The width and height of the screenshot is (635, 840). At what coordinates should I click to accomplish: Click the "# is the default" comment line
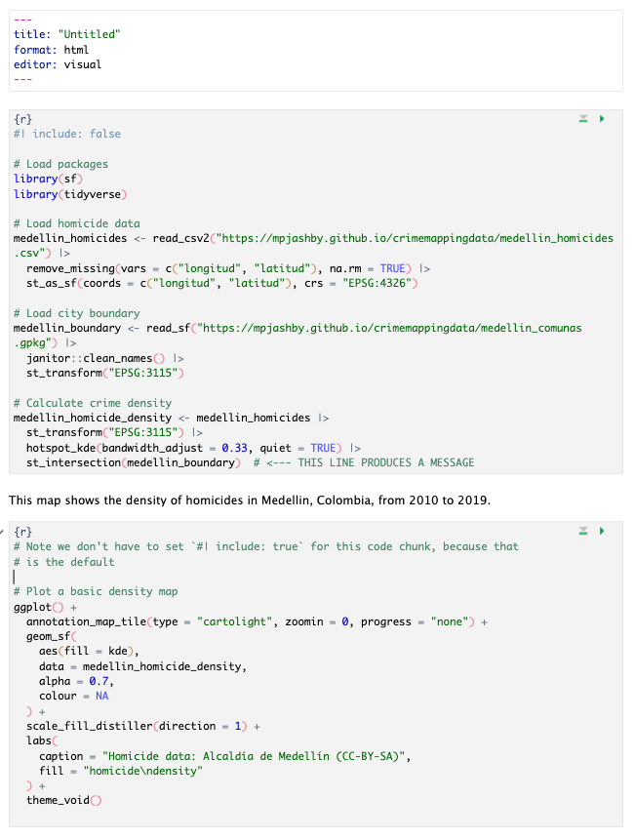point(63,562)
